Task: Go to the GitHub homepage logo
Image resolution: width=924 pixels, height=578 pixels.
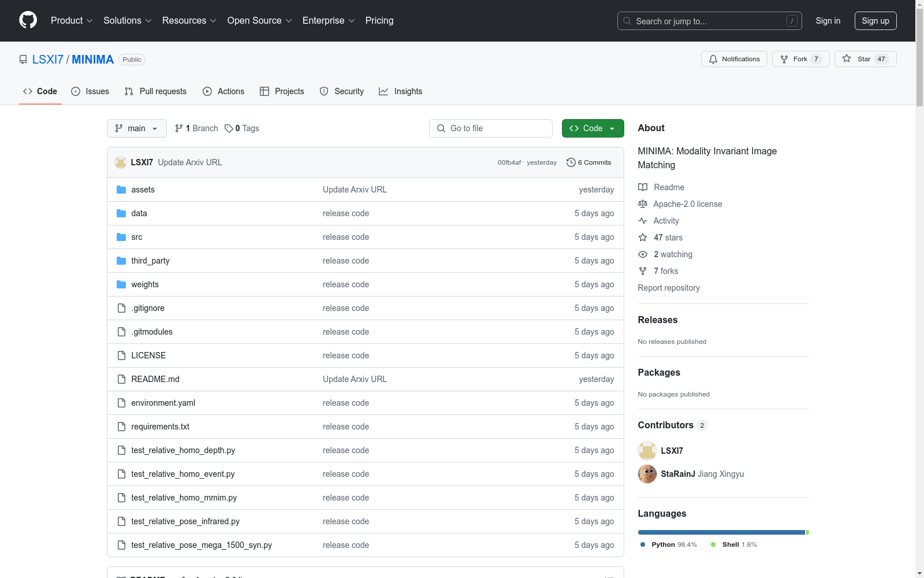Action: click(x=28, y=20)
